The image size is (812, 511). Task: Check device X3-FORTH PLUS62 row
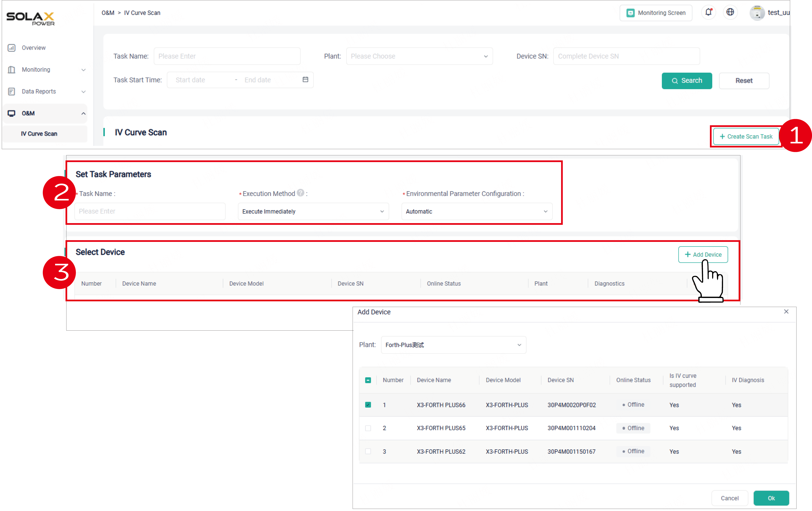coord(368,451)
